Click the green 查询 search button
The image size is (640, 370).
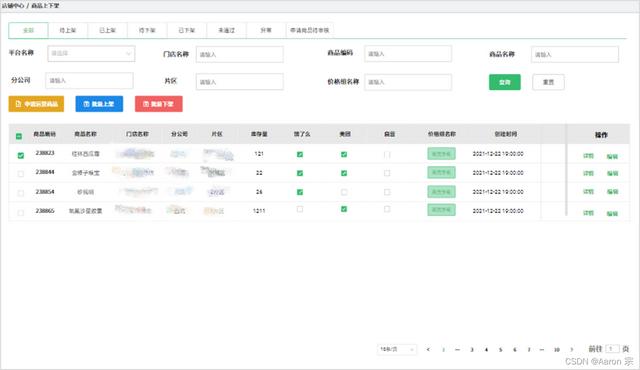pos(505,82)
